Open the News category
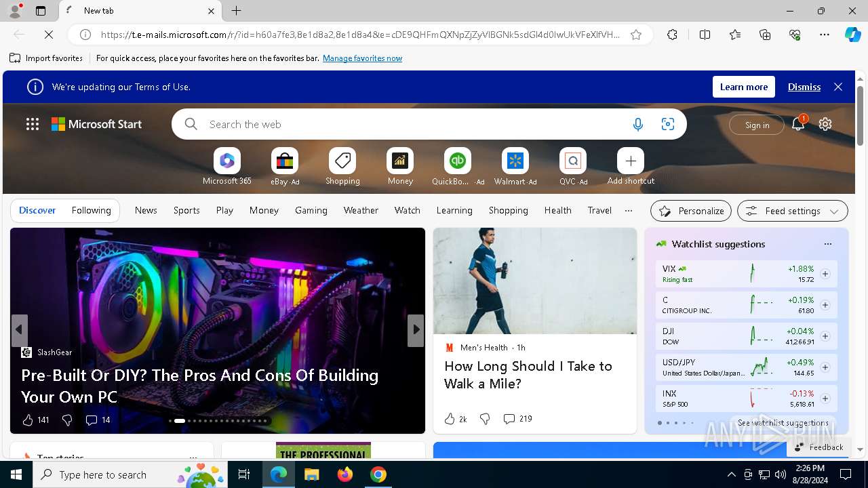This screenshot has width=868, height=488. point(146,210)
